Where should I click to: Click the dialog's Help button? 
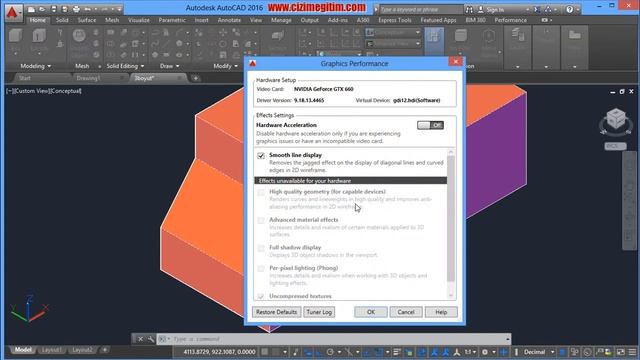coord(441,312)
